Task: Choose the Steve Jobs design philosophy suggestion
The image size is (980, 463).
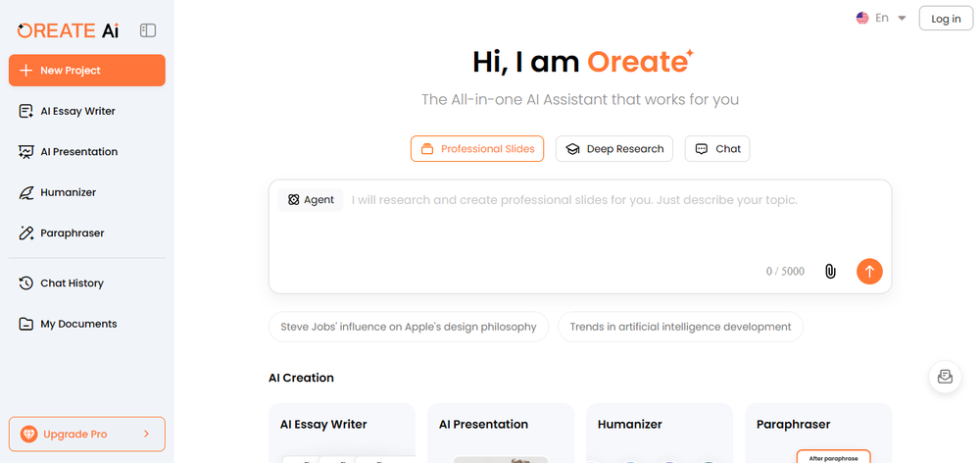Action: pyautogui.click(x=408, y=327)
